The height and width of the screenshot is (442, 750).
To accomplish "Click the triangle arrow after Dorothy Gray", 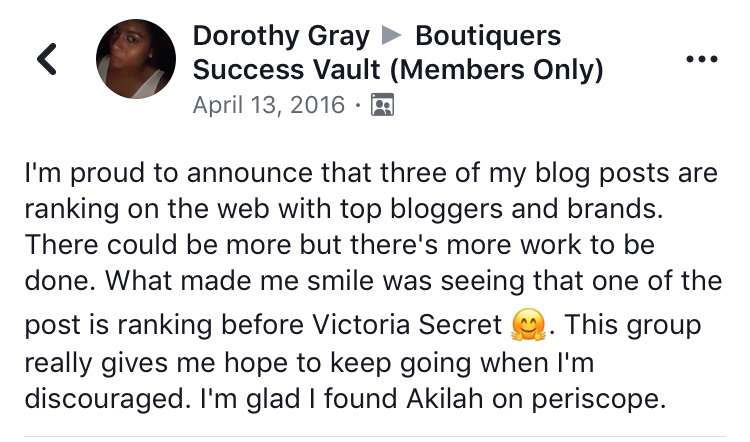I will pyautogui.click(x=392, y=35).
